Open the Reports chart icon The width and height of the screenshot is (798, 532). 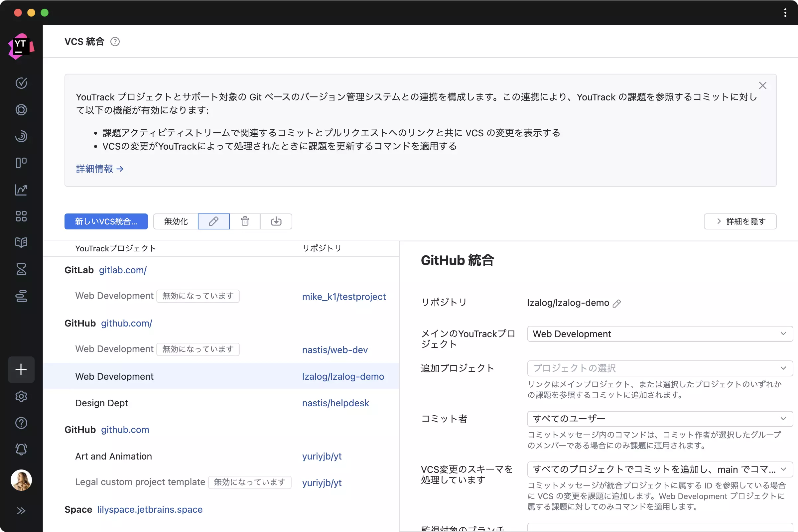point(21,190)
